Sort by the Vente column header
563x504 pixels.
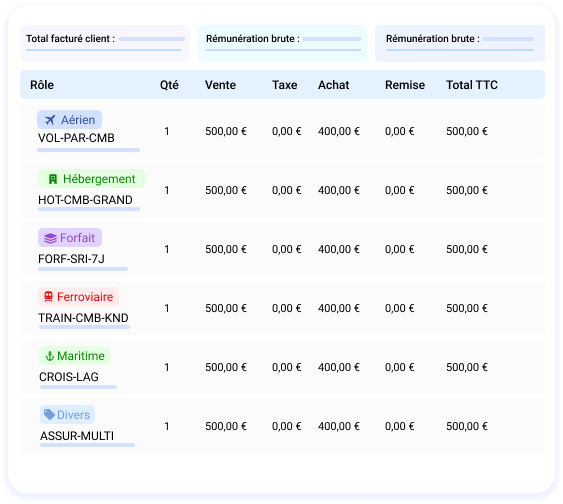tap(220, 85)
